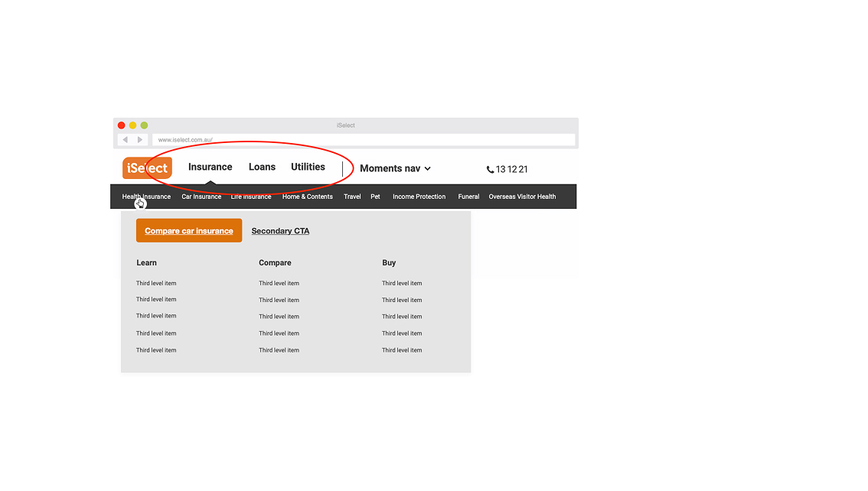868x491 pixels.
Task: Click the green maximize window button
Action: point(144,125)
